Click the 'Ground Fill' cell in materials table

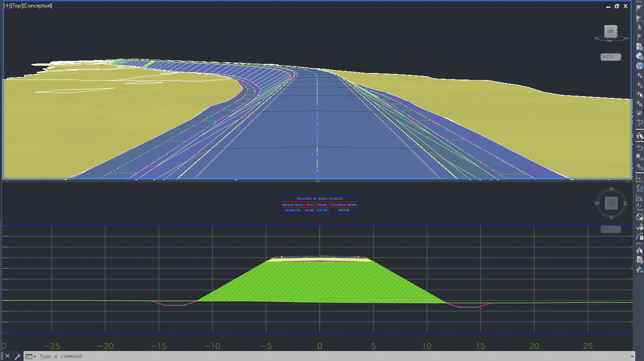pyautogui.click(x=293, y=210)
